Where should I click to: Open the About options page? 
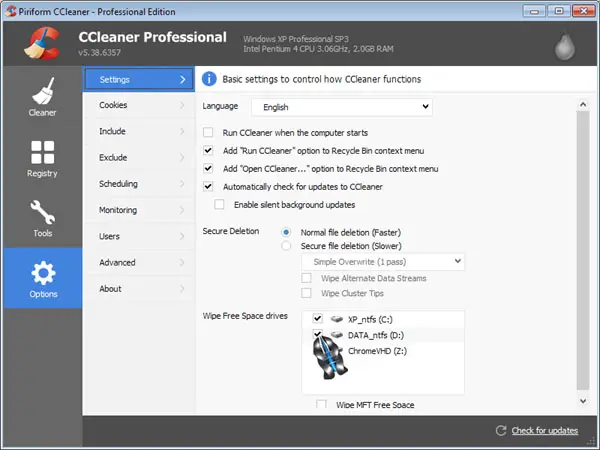point(139,289)
